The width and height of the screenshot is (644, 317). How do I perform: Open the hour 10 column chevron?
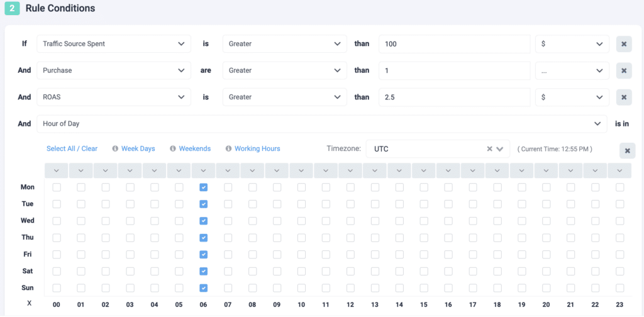click(301, 170)
